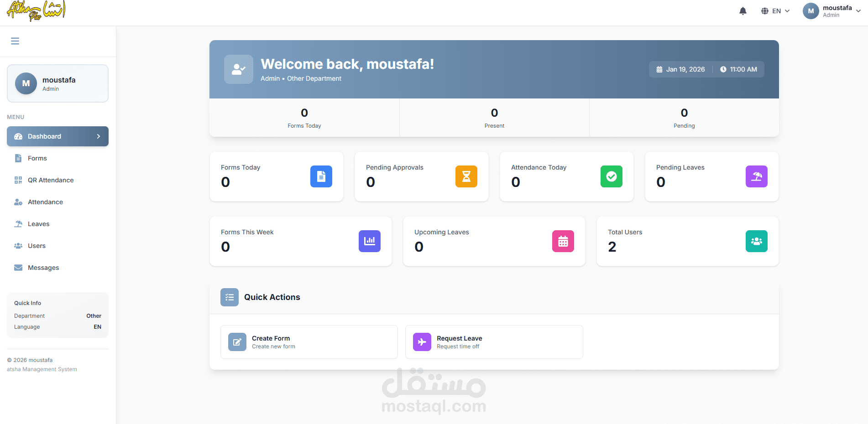This screenshot has height=424, width=868.
Task: Click the 11:00 AM time text
Action: [743, 69]
